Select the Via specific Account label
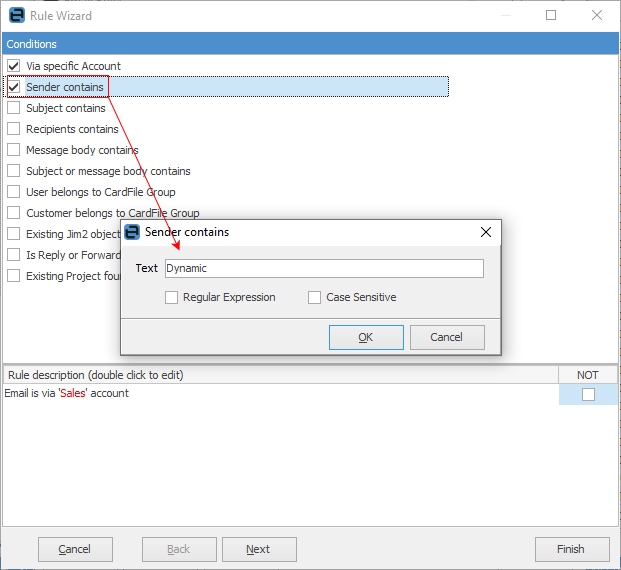 [73, 66]
